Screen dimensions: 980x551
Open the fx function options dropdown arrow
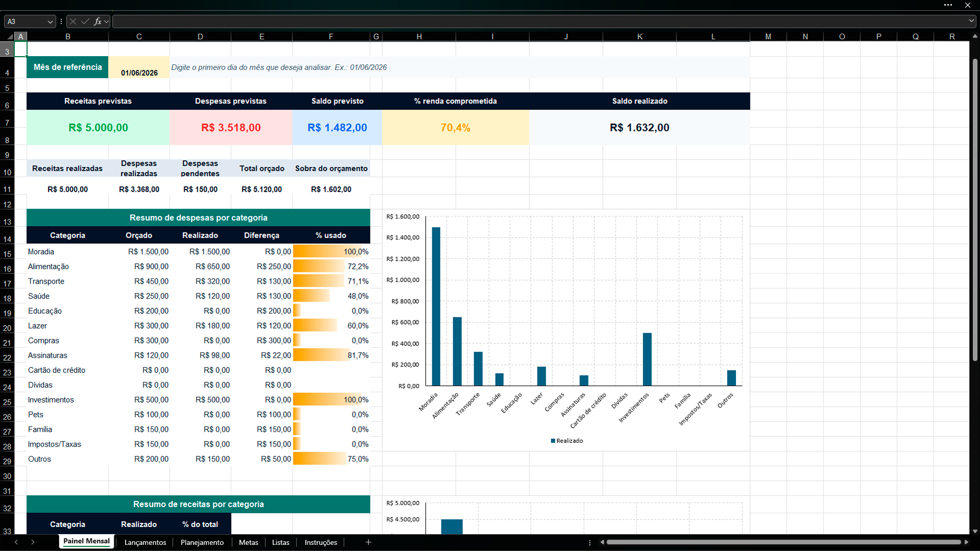[x=106, y=22]
